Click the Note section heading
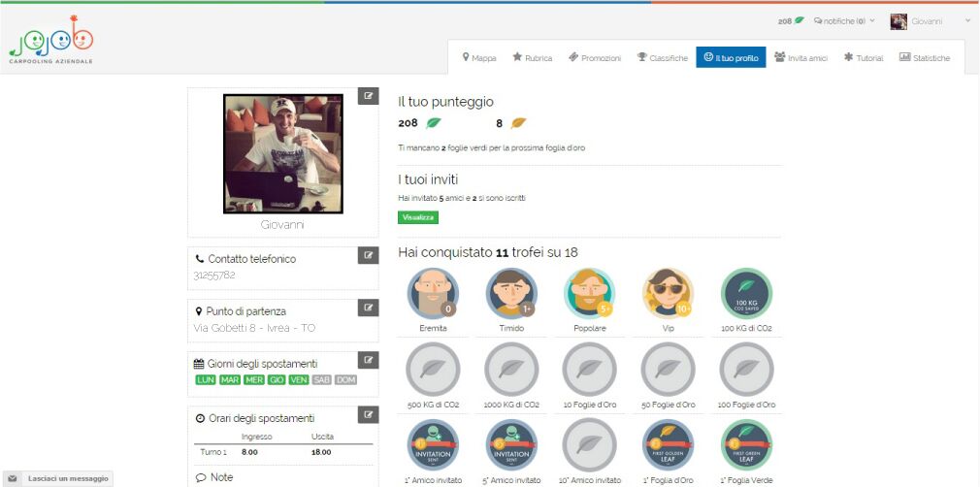The width and height of the screenshot is (980, 487). [214, 477]
